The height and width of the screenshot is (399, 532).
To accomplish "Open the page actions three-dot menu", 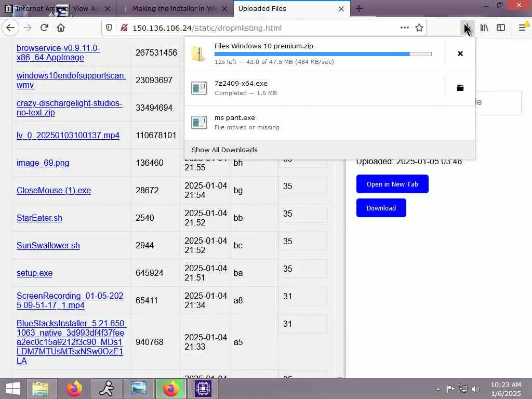I will click(x=404, y=28).
